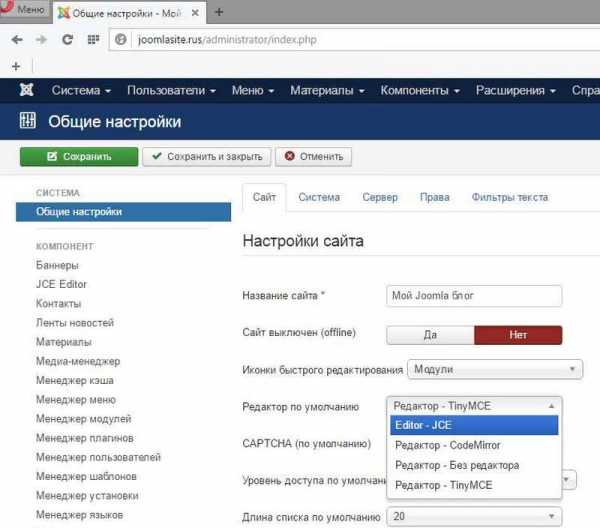Choose Editor - JCE option

coord(474,425)
